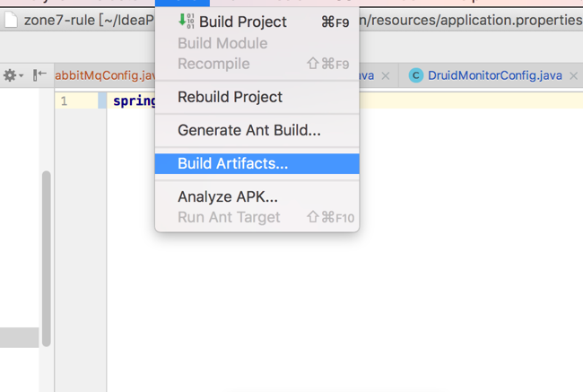Close the DruidMonitorConfig.java tab
The image size is (583, 392).
[574, 76]
